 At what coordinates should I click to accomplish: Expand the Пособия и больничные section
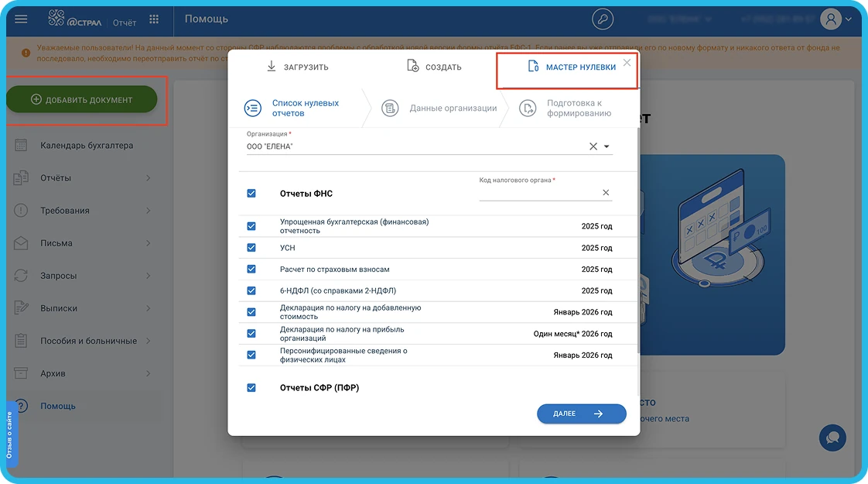(x=148, y=341)
